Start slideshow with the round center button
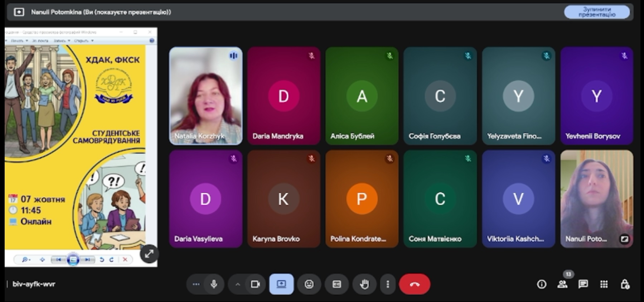This screenshot has height=302, width=644. click(73, 259)
